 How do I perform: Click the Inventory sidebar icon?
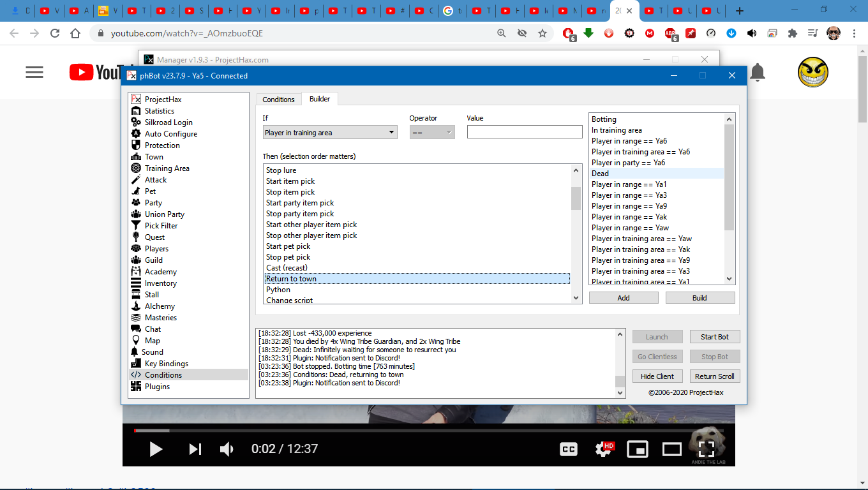(x=135, y=283)
